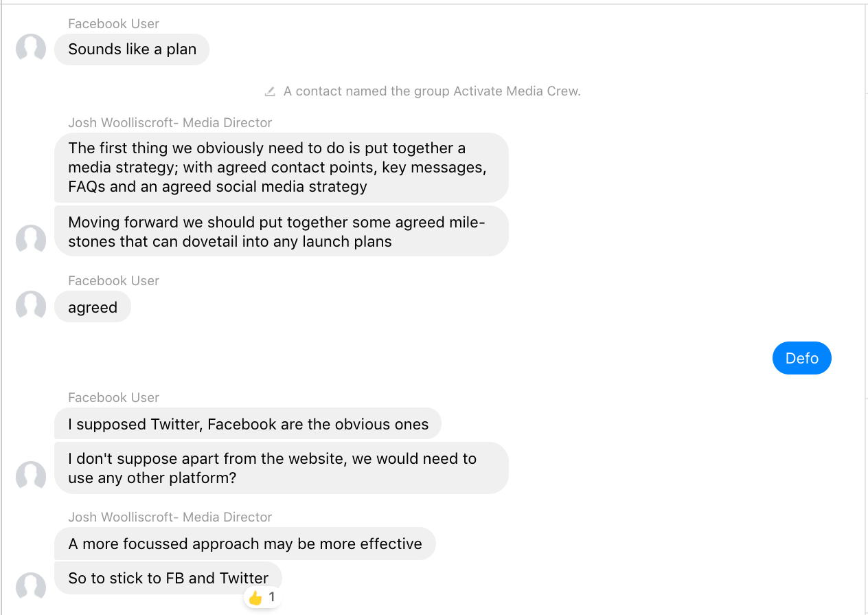Click the avatar next to 'agreed'
Screen dimensions: 868x615
click(31, 306)
